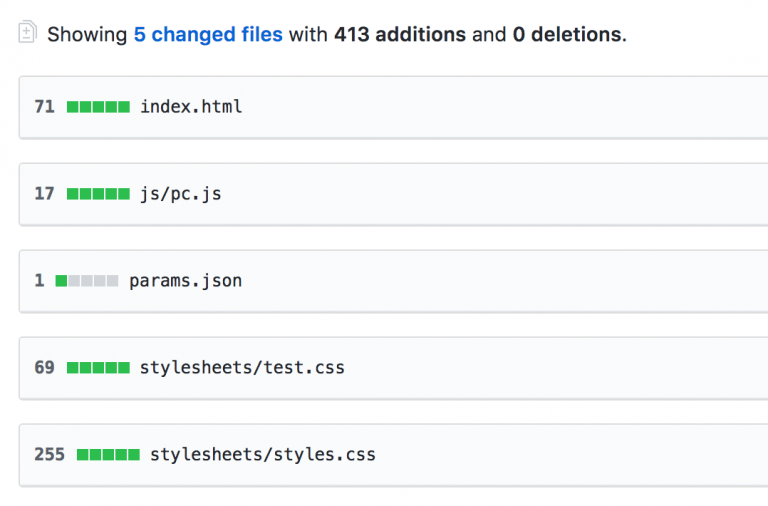The image size is (768, 506).
Task: Click the diff icon beside "Showing"
Action: (27, 33)
